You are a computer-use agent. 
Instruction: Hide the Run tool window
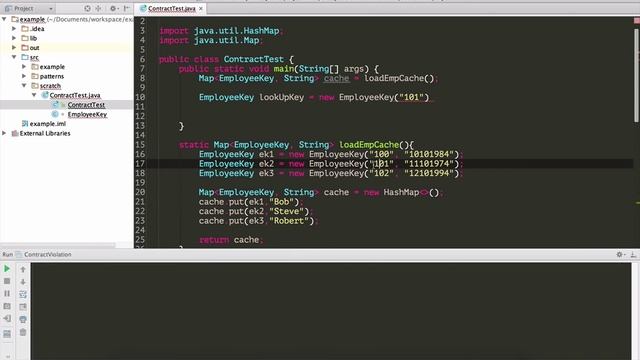coord(633,254)
